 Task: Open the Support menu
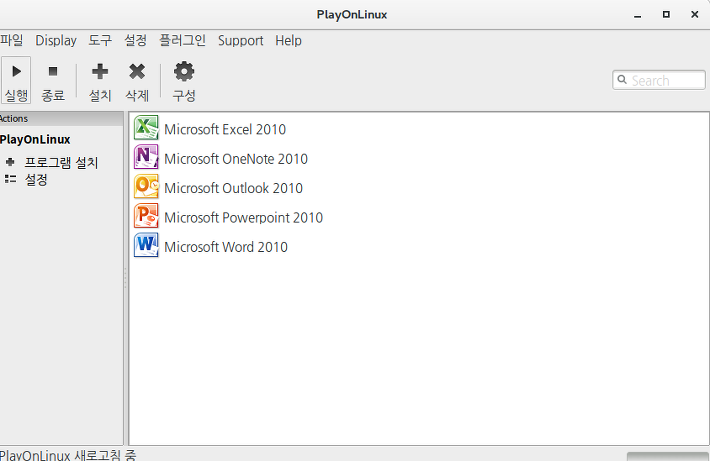tap(240, 40)
